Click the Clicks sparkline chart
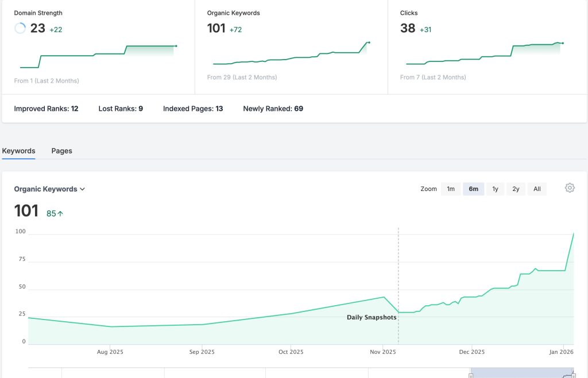This screenshot has height=378, width=588. coord(485,53)
